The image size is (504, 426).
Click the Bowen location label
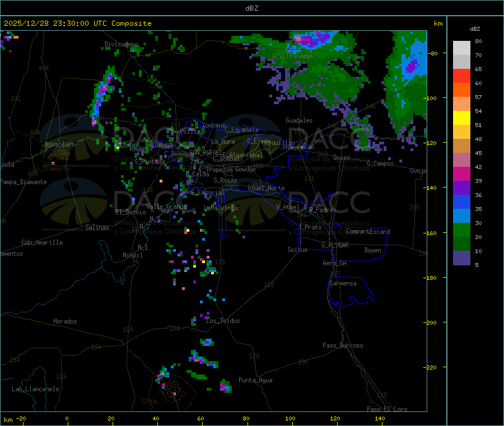pos(373,250)
